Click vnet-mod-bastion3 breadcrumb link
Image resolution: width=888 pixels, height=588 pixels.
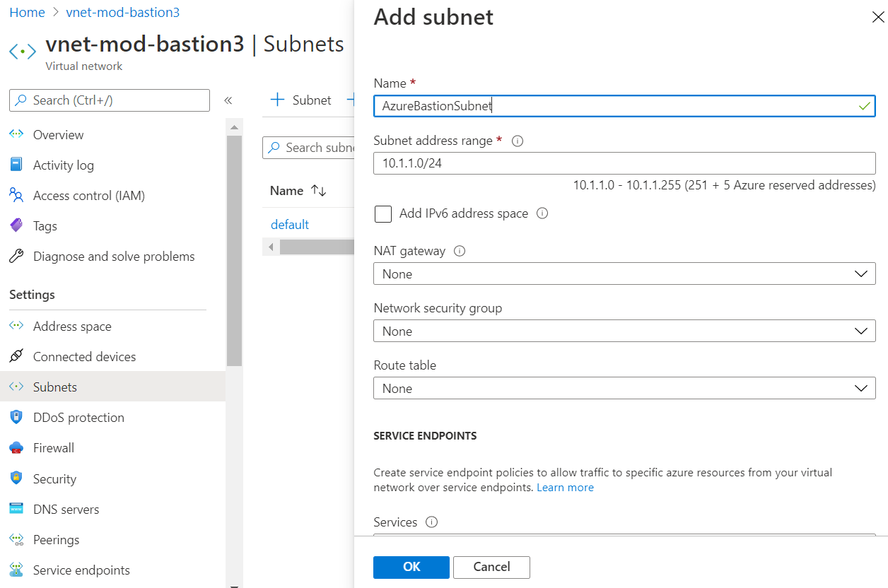(122, 13)
